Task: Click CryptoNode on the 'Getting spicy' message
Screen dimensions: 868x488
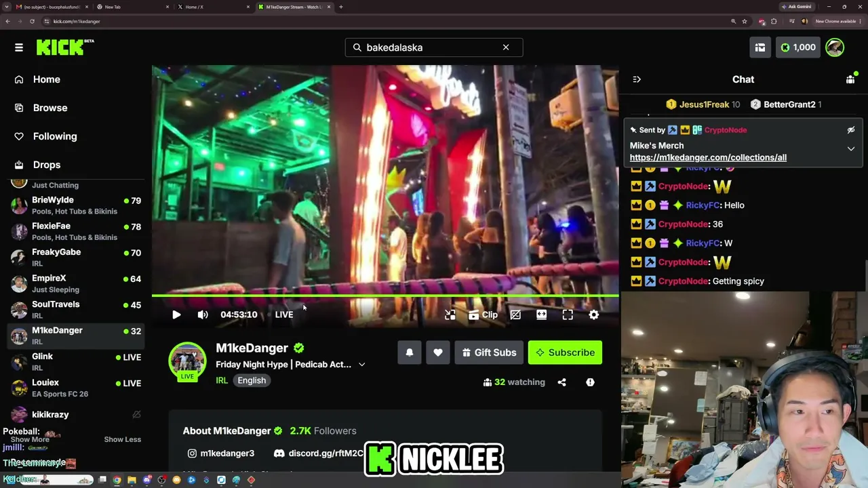Action: click(x=683, y=281)
